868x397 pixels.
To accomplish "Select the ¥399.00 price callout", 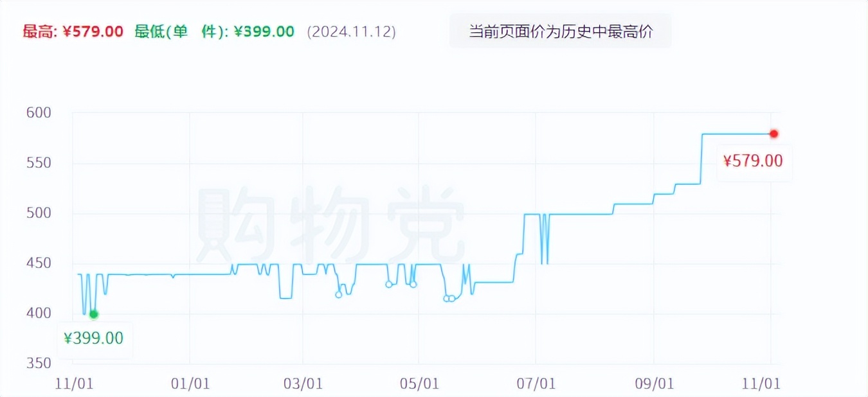I will click(x=94, y=337).
